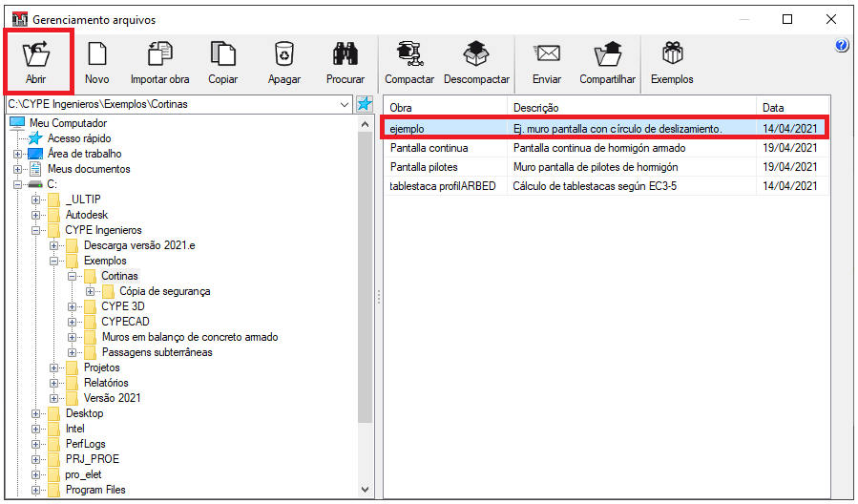Select Versão 2021 folder
858x504 pixels.
(x=113, y=398)
